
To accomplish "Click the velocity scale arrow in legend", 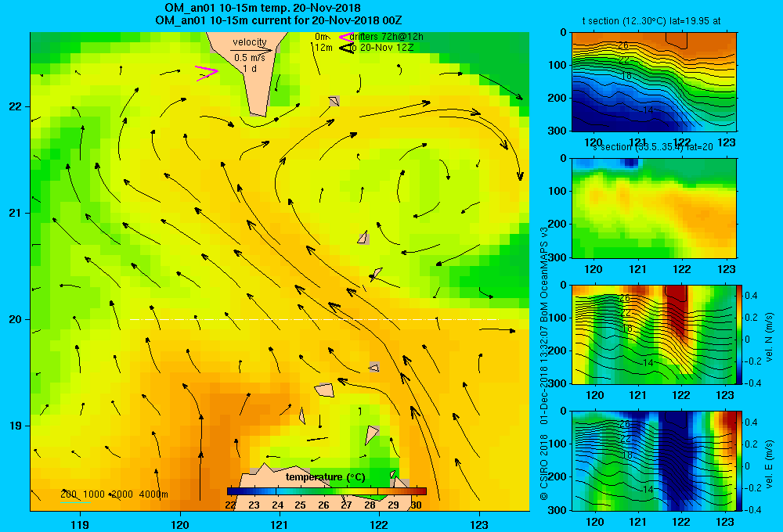I will pyautogui.click(x=251, y=50).
